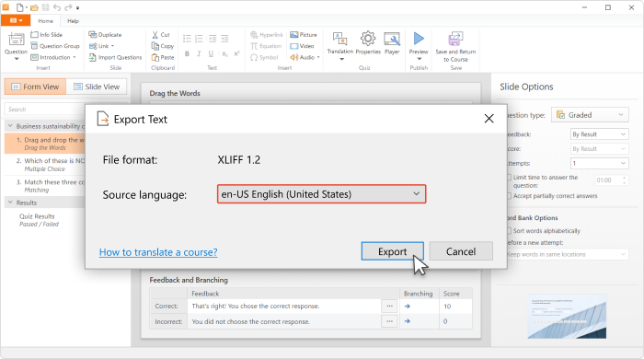
Task: Open the Translation menu
Action: (x=340, y=46)
